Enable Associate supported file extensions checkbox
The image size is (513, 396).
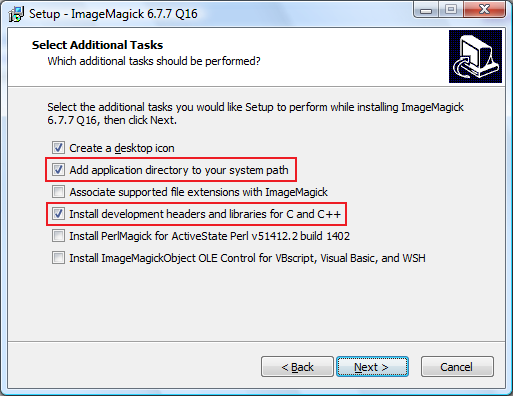point(58,192)
